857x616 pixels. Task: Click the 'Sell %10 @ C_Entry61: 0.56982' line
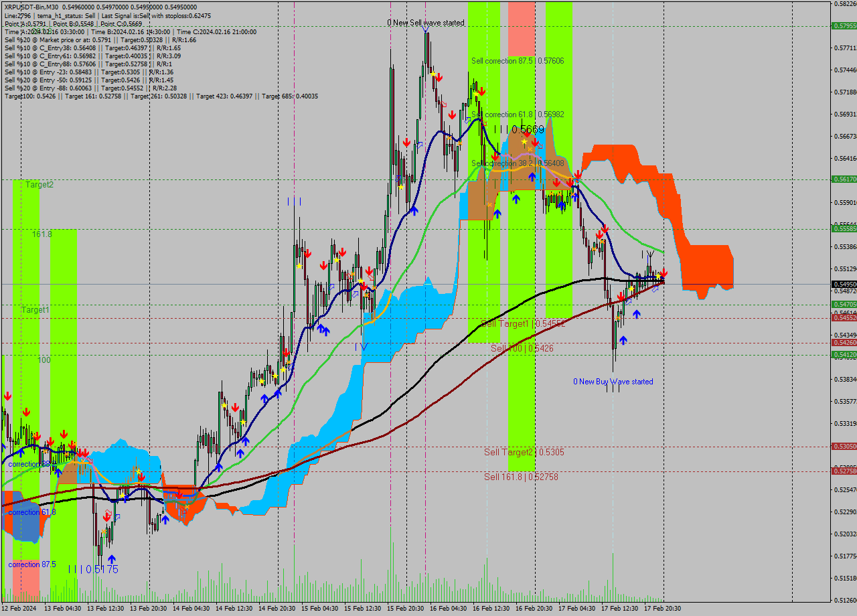coord(92,56)
